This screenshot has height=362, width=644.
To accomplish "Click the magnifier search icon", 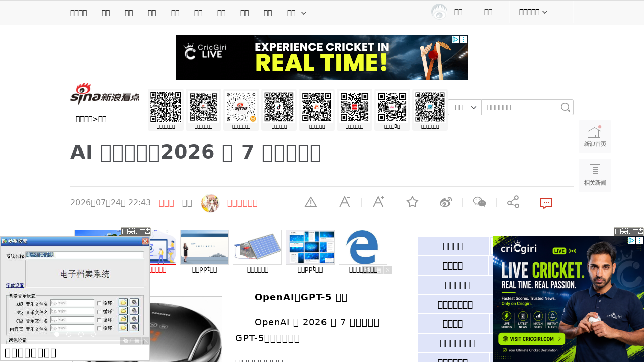I will coord(566,107).
